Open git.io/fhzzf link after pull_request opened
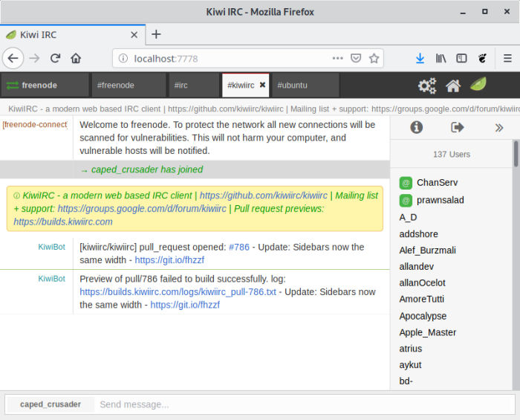This screenshot has width=520, height=420. click(x=169, y=260)
